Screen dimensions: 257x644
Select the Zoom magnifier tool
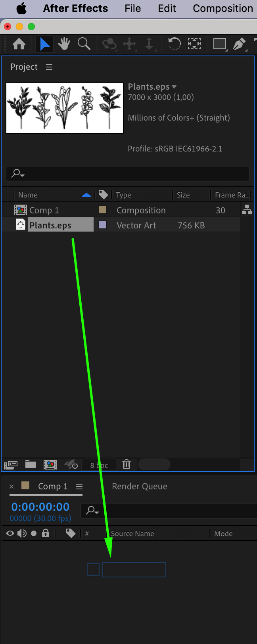[84, 44]
